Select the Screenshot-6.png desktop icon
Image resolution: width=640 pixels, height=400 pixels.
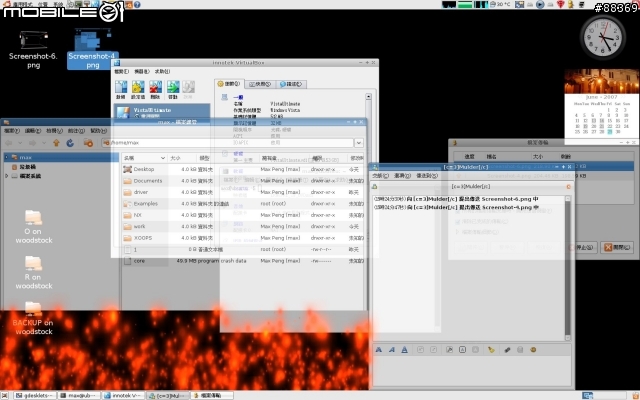click(33, 49)
